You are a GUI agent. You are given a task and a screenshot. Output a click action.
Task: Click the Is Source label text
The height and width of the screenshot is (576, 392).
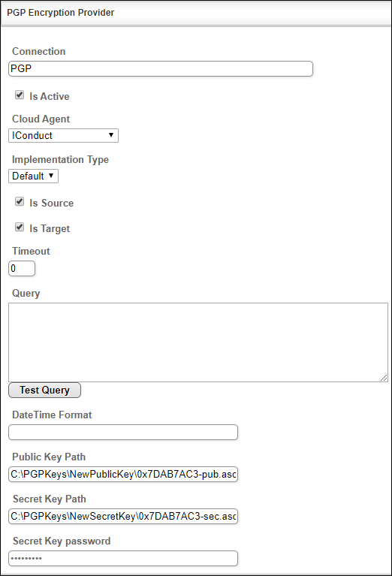coord(51,203)
